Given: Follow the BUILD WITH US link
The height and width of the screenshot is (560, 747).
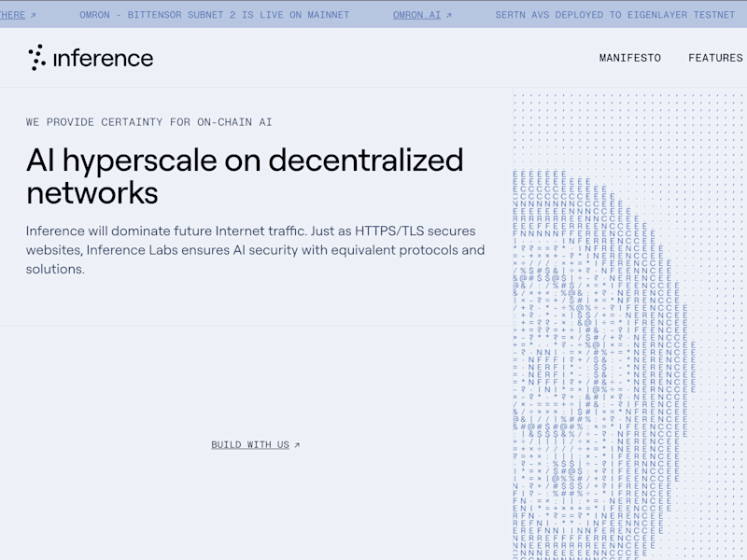Looking at the screenshot, I should pyautogui.click(x=250, y=444).
